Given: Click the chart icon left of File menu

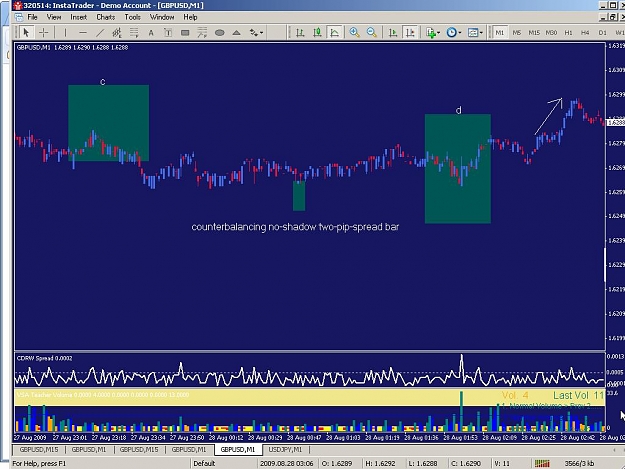Looking at the screenshot, I should pyautogui.click(x=19, y=17).
